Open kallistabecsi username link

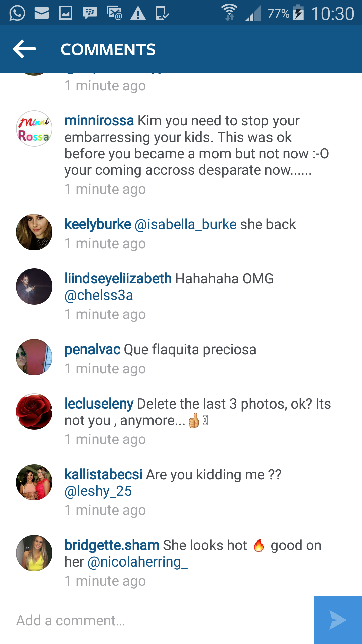coord(104,475)
